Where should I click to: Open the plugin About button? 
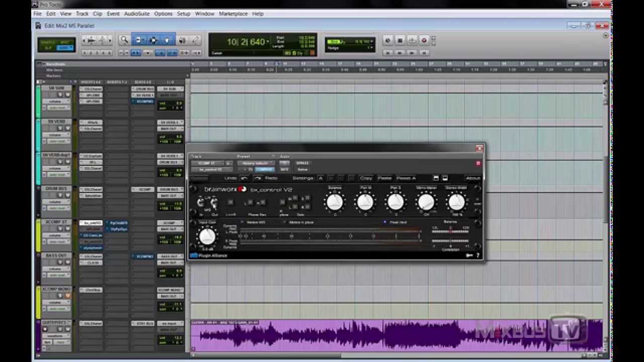coord(472,178)
